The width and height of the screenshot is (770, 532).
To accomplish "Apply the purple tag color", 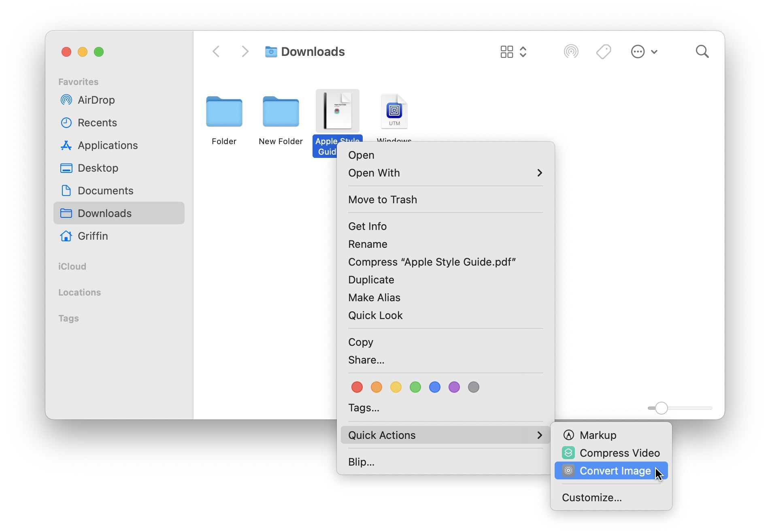I will pyautogui.click(x=454, y=387).
